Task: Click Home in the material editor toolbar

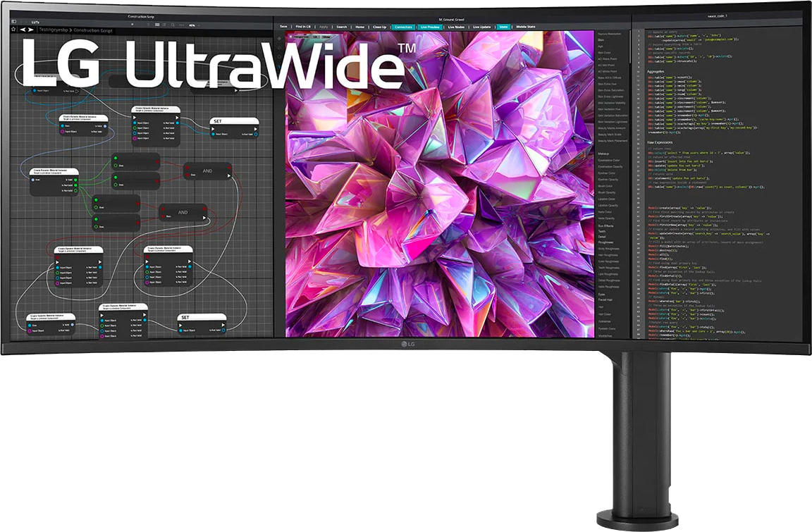Action: [x=360, y=27]
